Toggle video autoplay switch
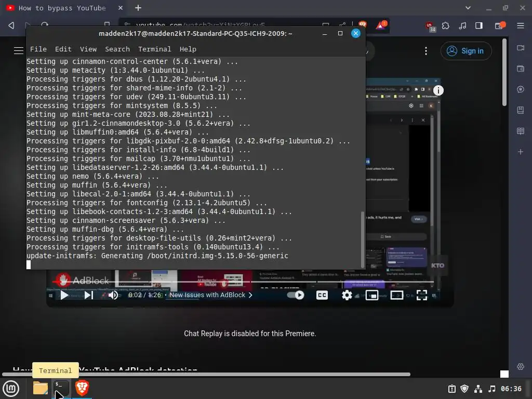This screenshot has width=532, height=399. 296,295
